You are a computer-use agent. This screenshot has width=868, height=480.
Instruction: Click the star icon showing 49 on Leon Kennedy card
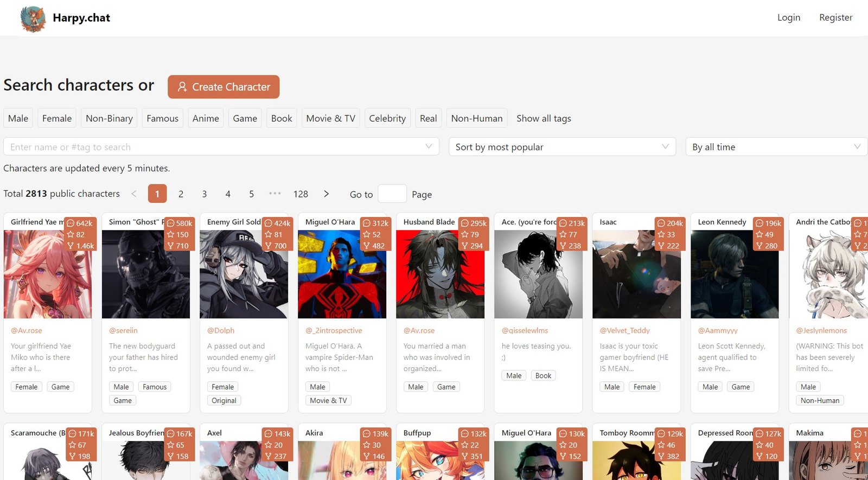[759, 235]
